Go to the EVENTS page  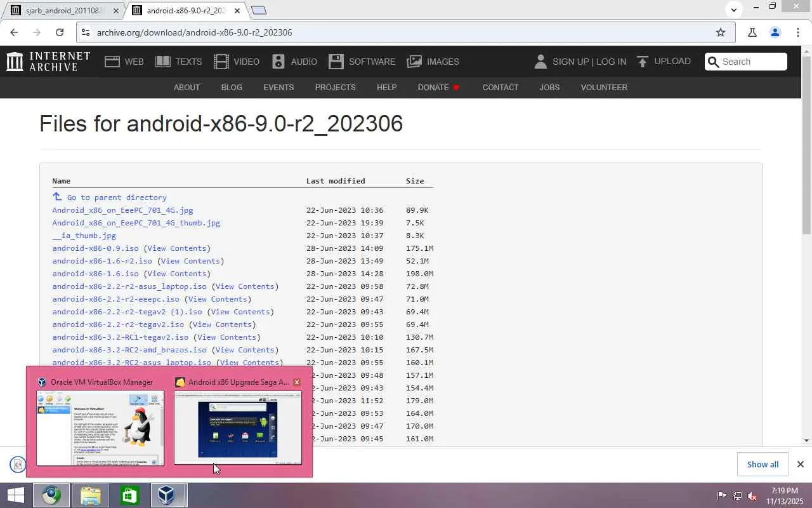click(x=278, y=87)
